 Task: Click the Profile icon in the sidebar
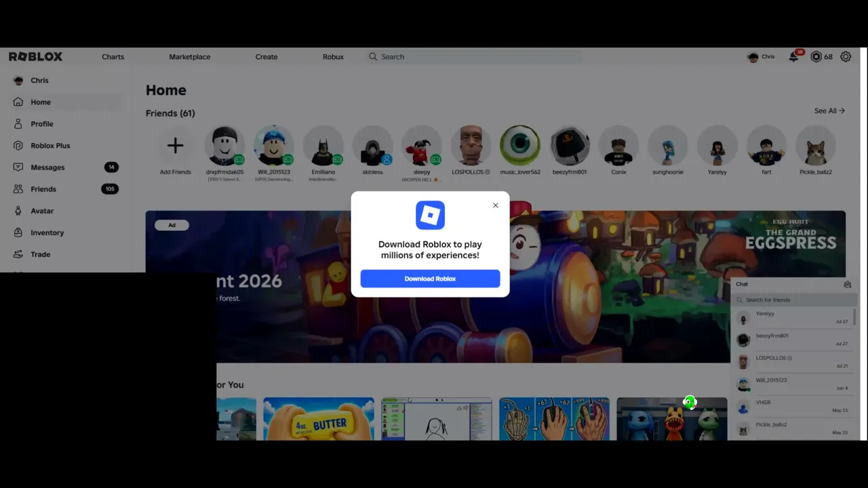pos(18,124)
